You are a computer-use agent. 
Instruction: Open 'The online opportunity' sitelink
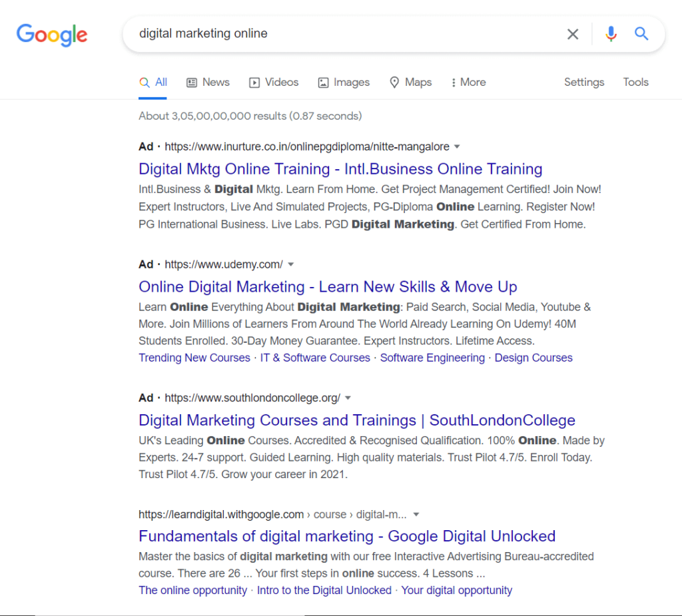coord(192,590)
